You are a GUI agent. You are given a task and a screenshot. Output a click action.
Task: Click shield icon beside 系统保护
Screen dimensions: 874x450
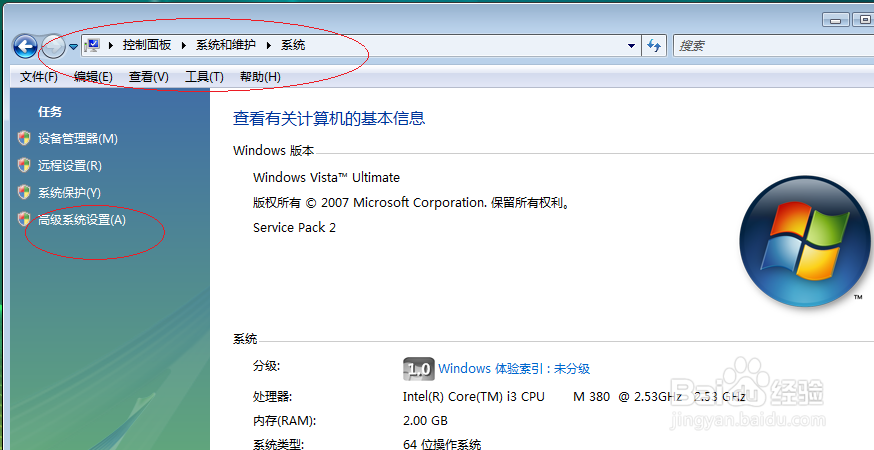[24, 192]
